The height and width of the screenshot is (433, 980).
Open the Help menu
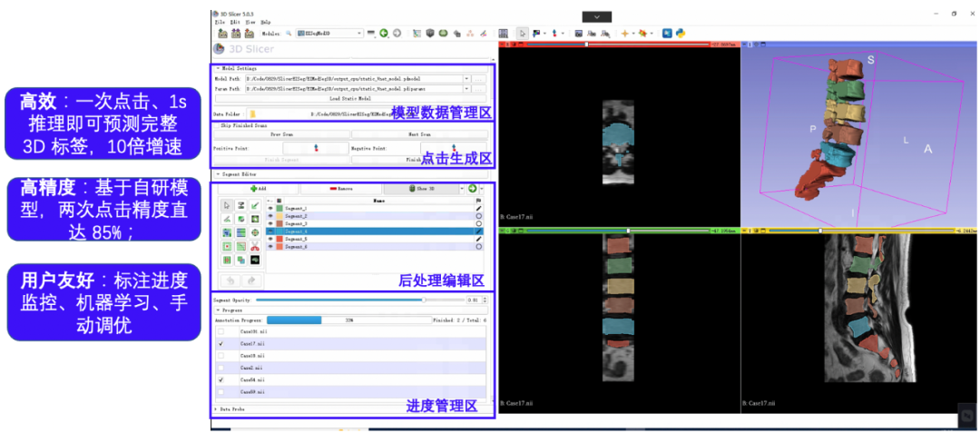(266, 21)
